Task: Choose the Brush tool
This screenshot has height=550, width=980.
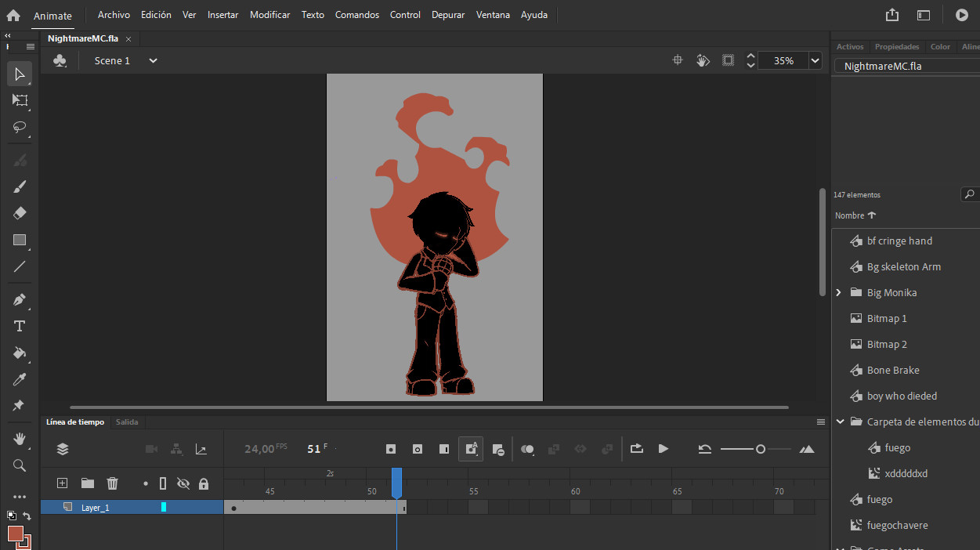Action: [19, 186]
